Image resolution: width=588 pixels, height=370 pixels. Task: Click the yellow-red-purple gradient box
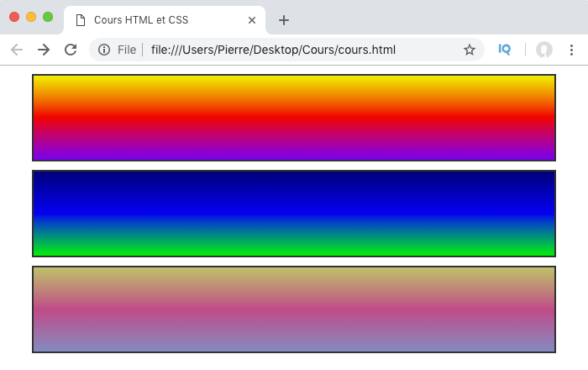point(294,118)
